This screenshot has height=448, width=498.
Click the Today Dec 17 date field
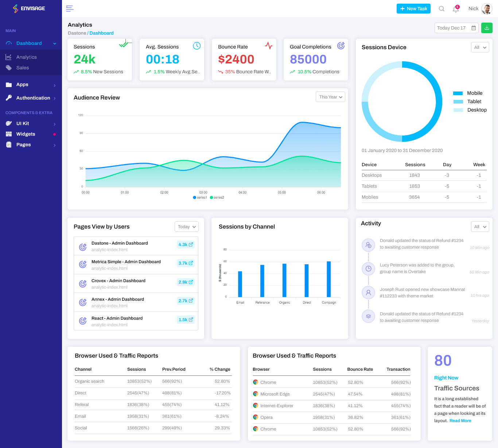pos(456,28)
